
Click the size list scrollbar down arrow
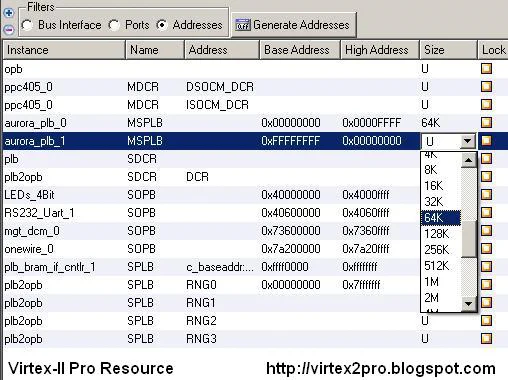[x=469, y=303]
